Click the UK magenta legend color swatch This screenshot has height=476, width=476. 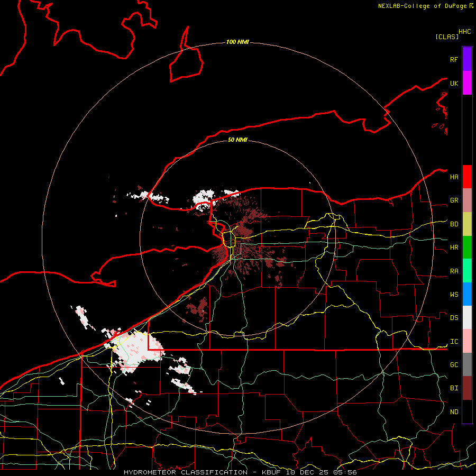click(x=467, y=83)
